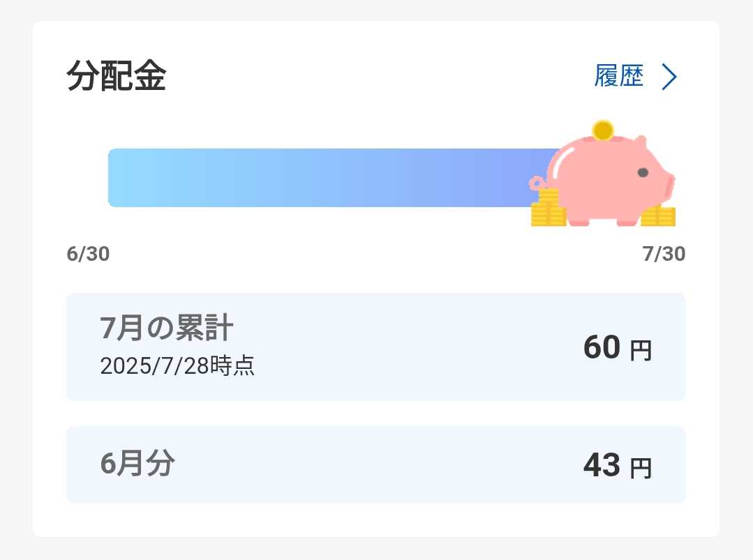Click the 7月の累計 label text
The image size is (753, 560).
[x=167, y=328]
